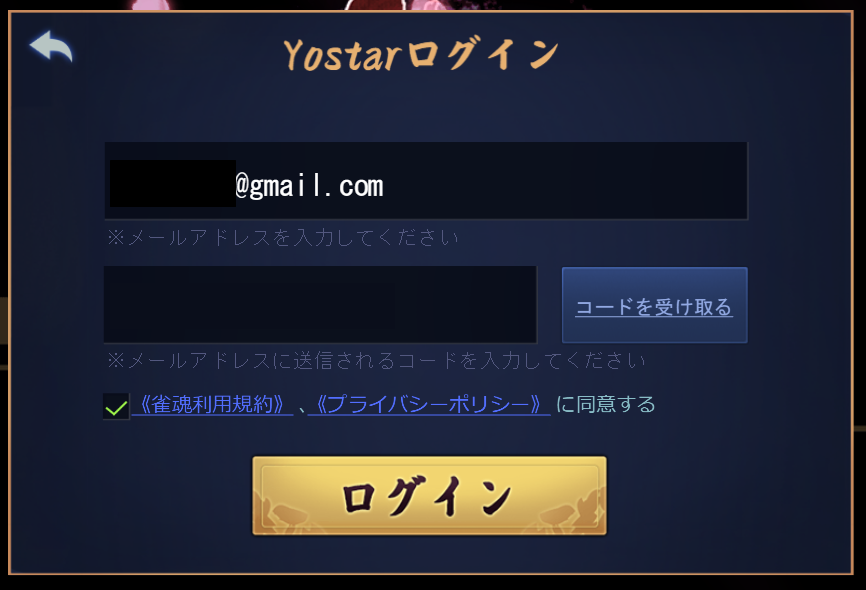Screen dimensions: 866x590
Task: Uncheck the terms agreement checkbox
Action: click(116, 407)
